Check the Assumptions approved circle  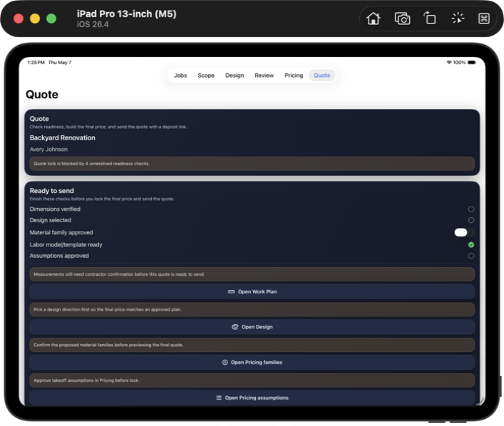click(x=471, y=256)
